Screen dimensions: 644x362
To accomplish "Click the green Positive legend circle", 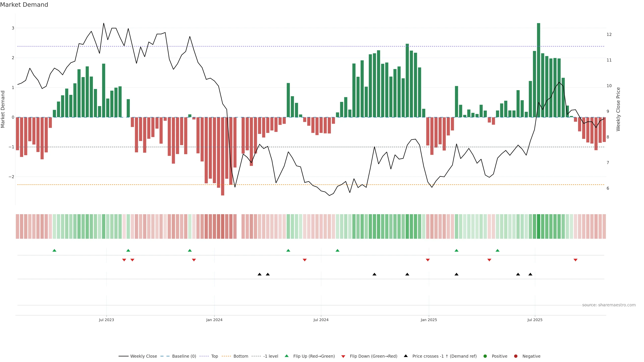I will (x=485, y=356).
